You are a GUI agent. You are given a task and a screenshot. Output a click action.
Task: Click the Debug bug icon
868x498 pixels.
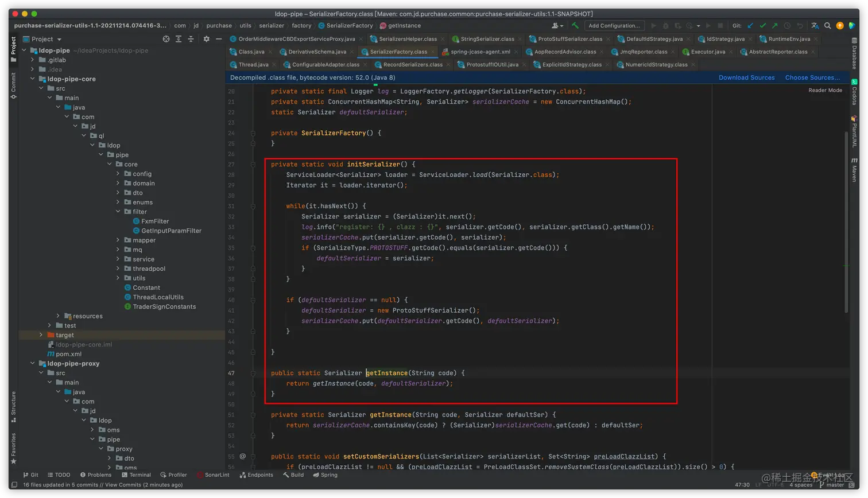point(666,26)
